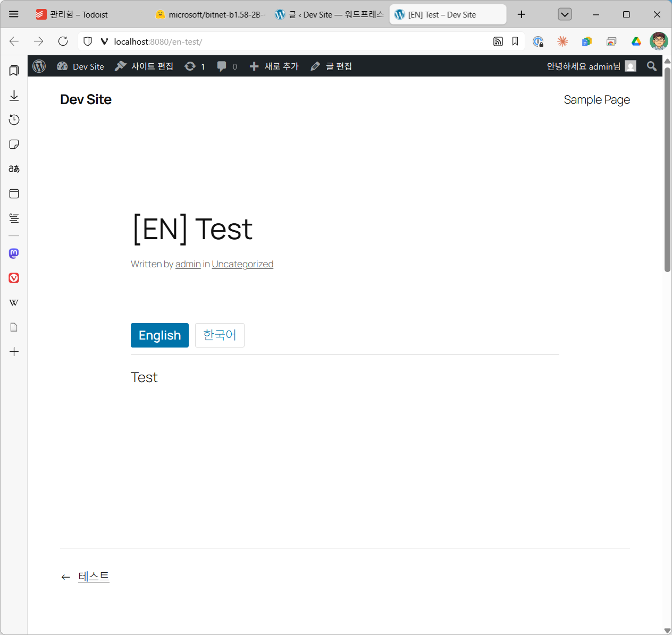This screenshot has width=672, height=635.
Task: Open the password manager extension icon
Action: 538,41
